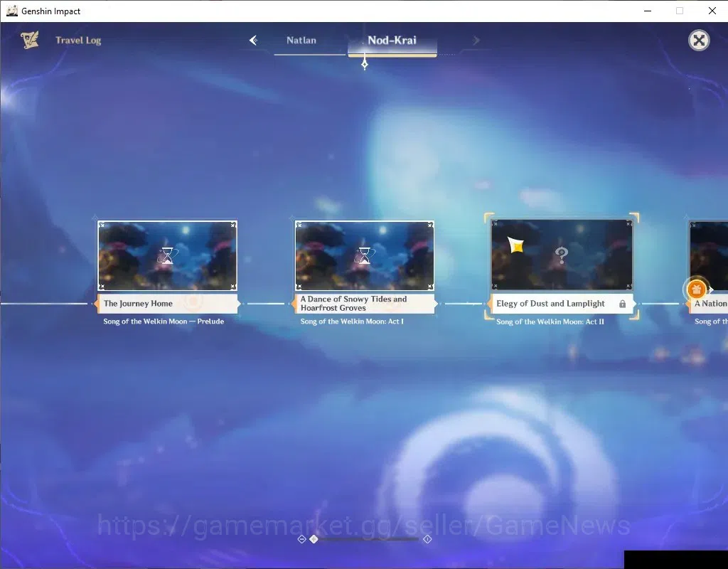
Task: Click the orange gift reward icon
Action: (695, 290)
